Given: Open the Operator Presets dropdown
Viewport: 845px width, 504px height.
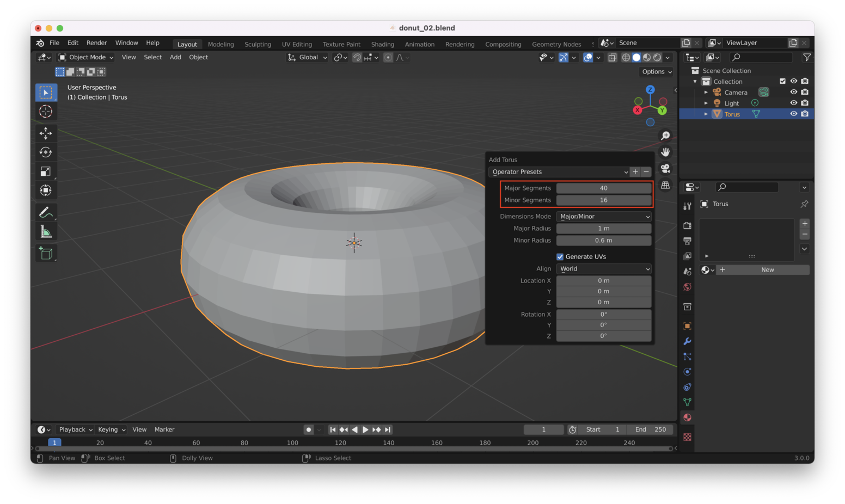Looking at the screenshot, I should coord(559,172).
